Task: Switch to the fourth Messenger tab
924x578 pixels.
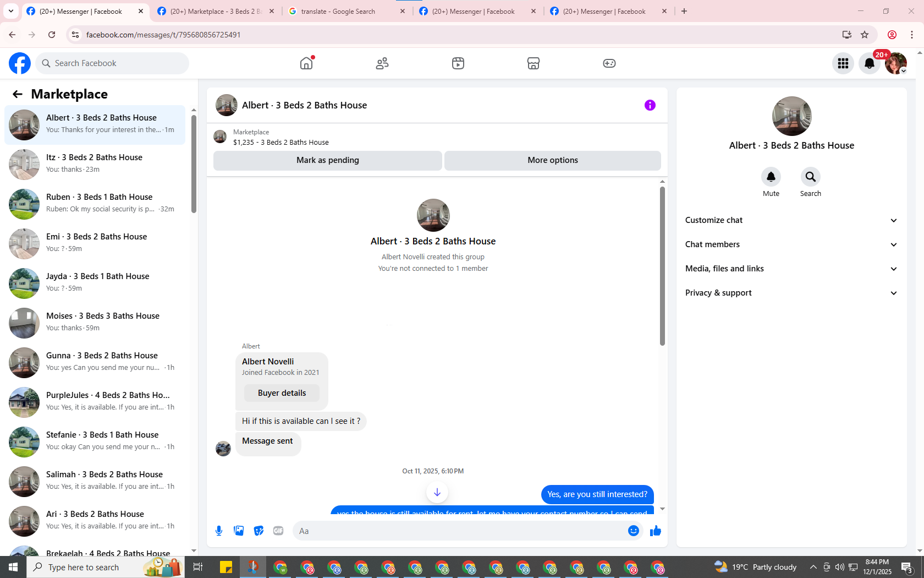Action: tap(478, 11)
